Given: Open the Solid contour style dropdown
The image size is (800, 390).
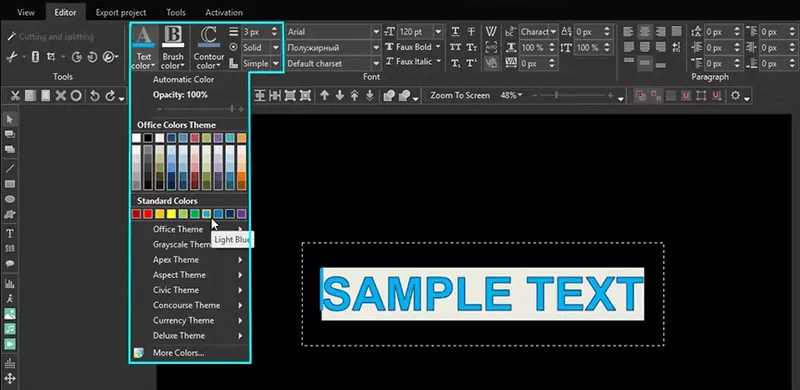Looking at the screenshot, I should point(276,47).
